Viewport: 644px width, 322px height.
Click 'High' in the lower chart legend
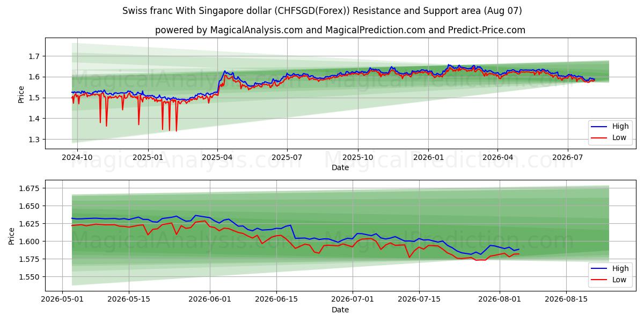tap(620, 268)
